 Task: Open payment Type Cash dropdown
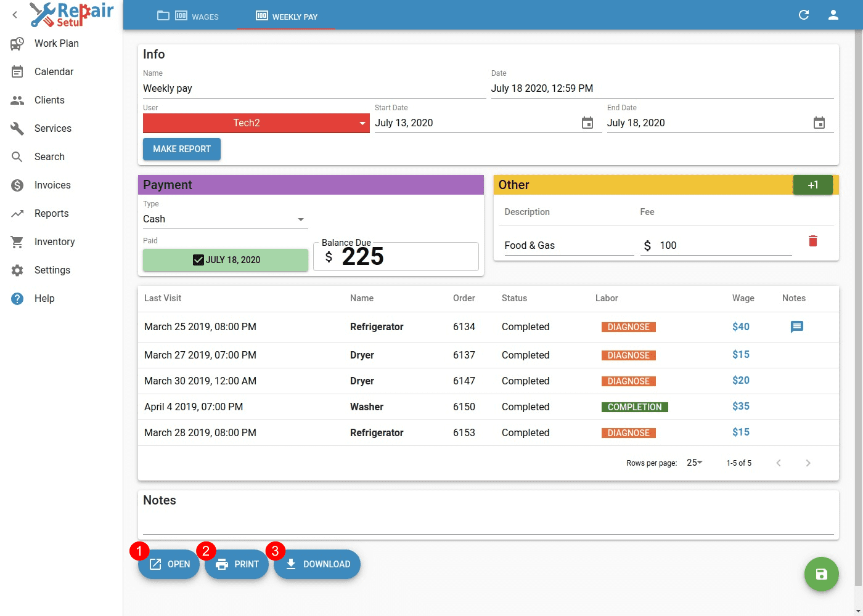tap(225, 219)
